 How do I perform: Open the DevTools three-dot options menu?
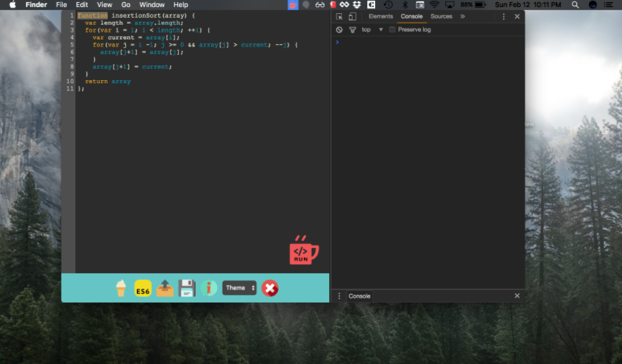click(503, 17)
